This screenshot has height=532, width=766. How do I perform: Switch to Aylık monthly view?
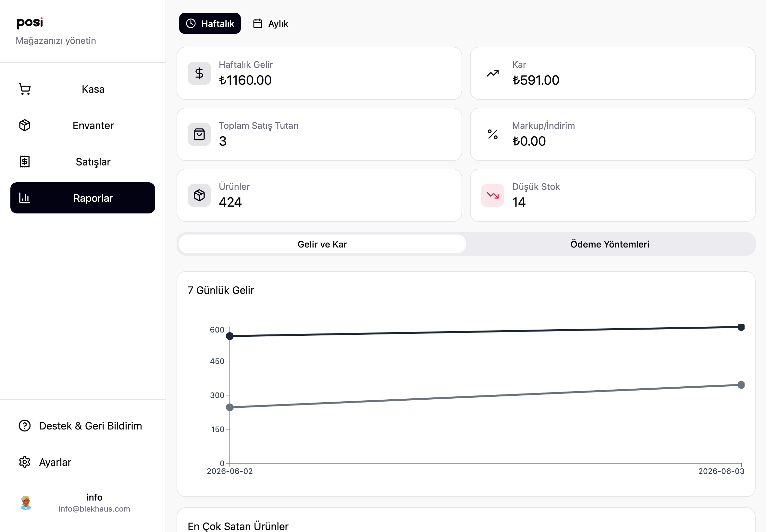pos(270,23)
